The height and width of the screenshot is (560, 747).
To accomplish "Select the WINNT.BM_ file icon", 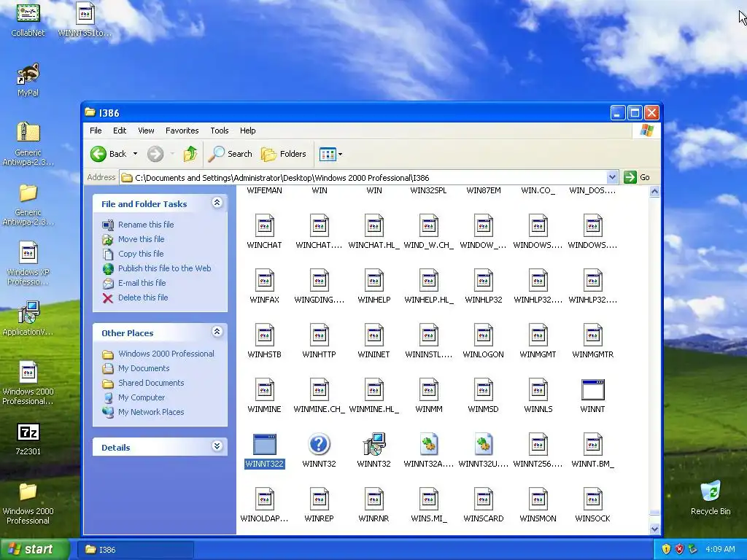I will [593, 444].
